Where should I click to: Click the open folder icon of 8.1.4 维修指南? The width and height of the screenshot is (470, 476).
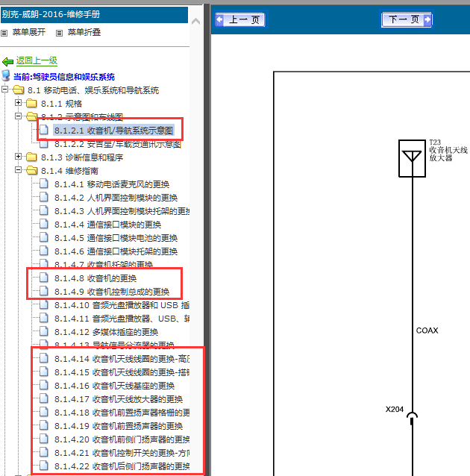tap(32, 170)
